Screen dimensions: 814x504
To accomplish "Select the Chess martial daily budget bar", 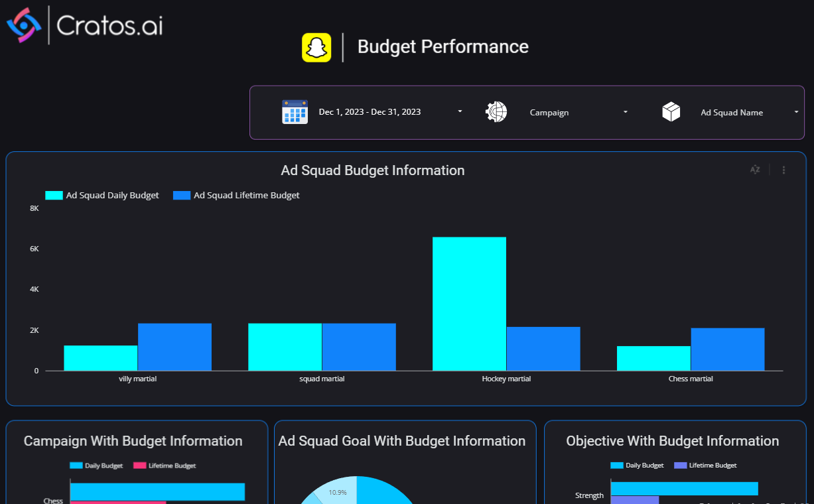I will [653, 358].
